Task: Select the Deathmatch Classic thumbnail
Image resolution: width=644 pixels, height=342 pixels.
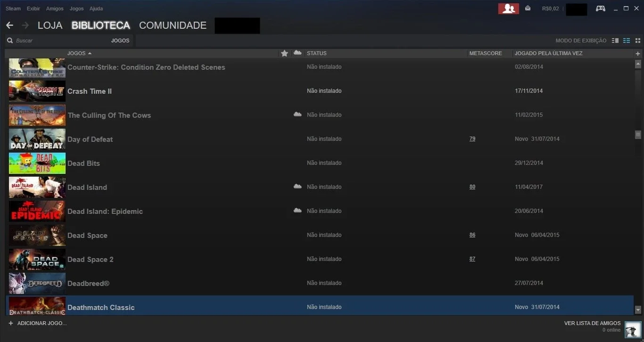Action: click(37, 306)
